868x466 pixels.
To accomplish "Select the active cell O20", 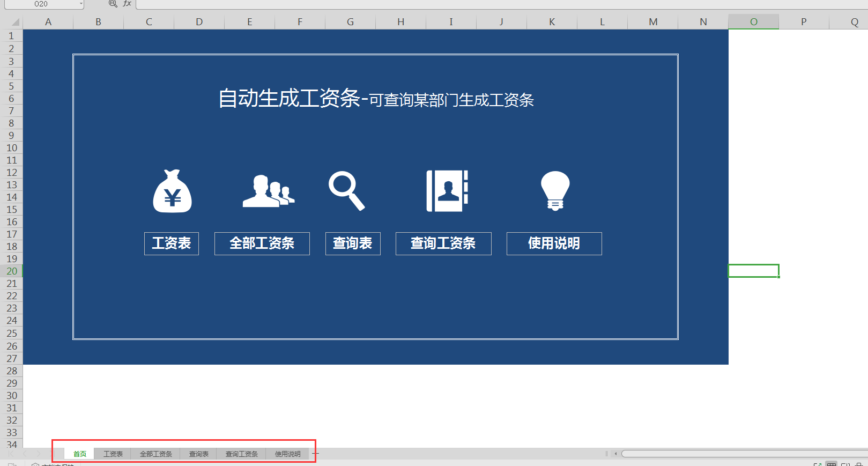I will [753, 271].
